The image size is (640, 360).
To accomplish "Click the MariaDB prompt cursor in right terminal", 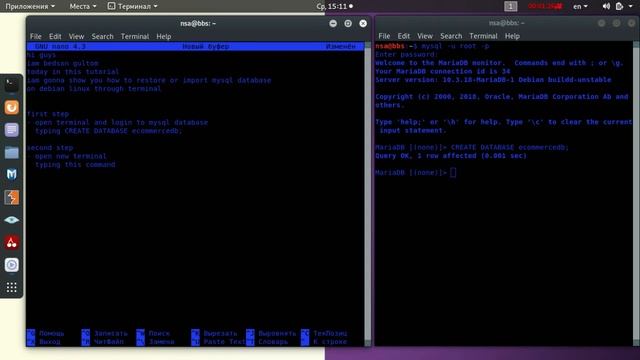I will [x=453, y=173].
